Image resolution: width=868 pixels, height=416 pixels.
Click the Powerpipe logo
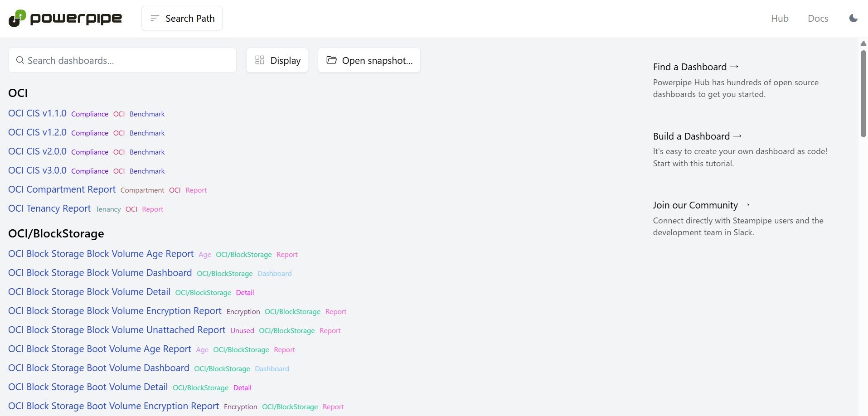pyautogui.click(x=65, y=19)
